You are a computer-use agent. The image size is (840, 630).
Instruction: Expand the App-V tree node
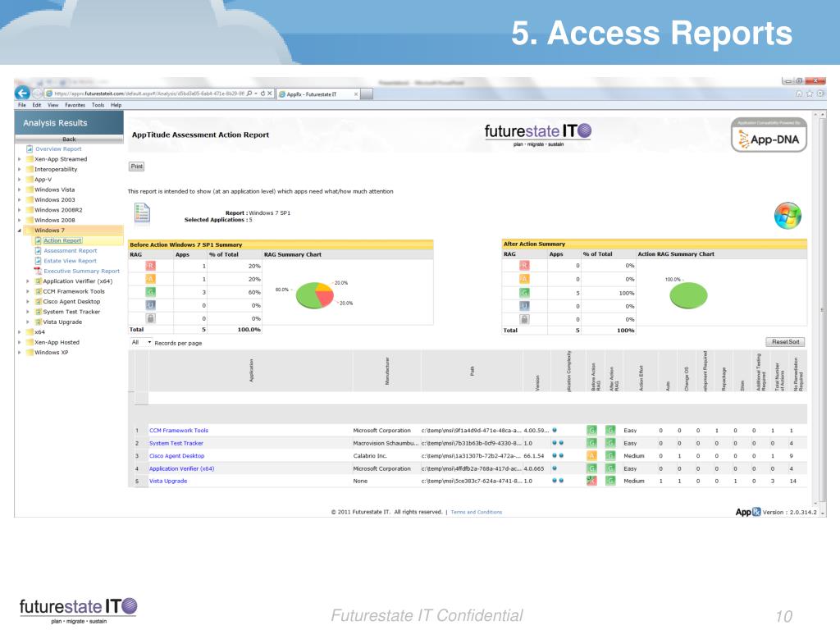20,180
